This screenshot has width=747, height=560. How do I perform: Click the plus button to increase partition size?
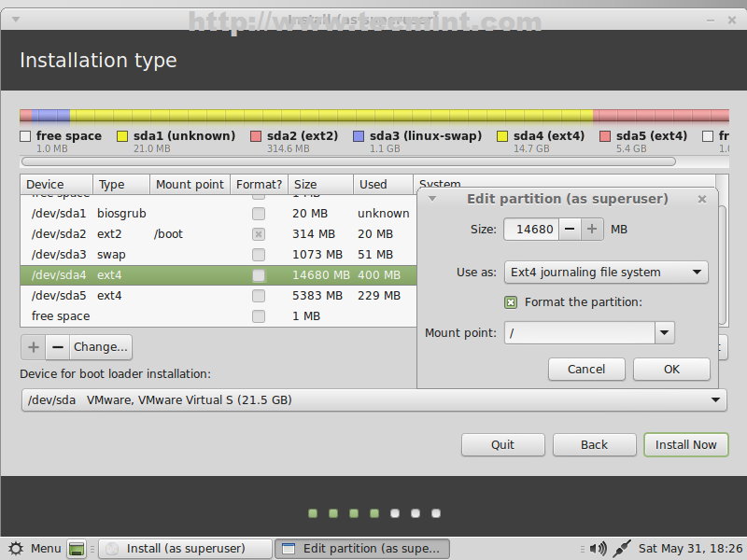592,229
